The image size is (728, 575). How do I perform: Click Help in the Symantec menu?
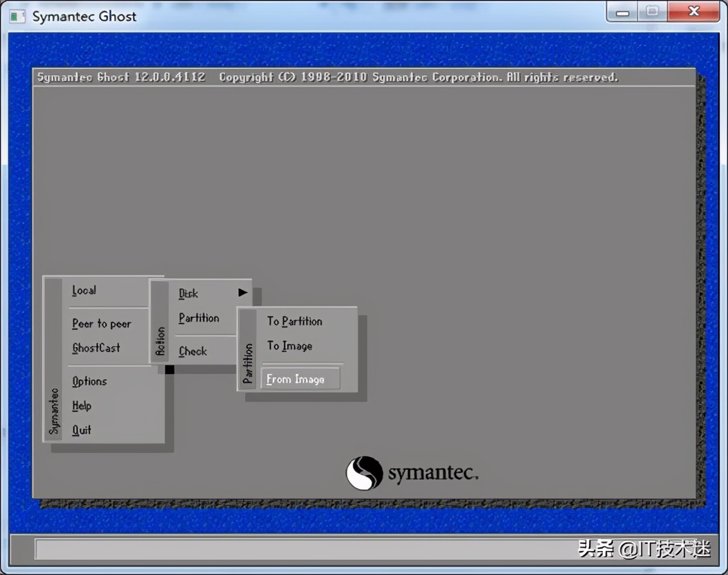(82, 406)
